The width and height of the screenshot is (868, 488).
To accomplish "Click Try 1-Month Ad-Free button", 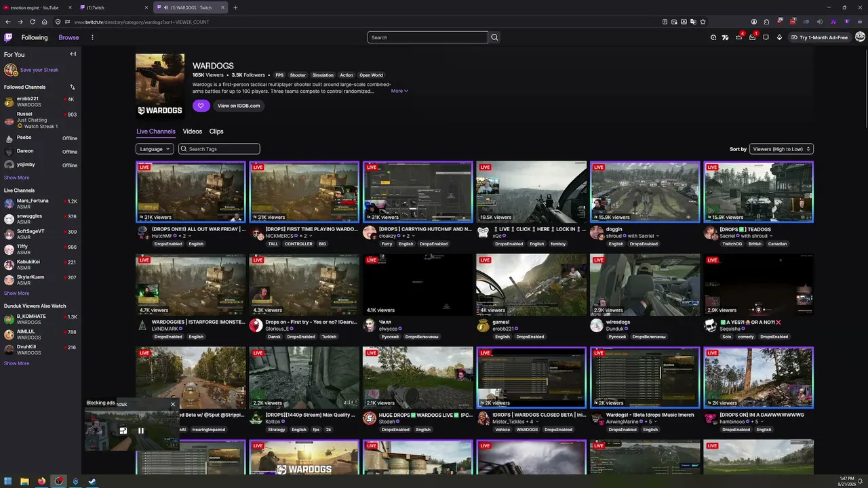I will (x=820, y=37).
